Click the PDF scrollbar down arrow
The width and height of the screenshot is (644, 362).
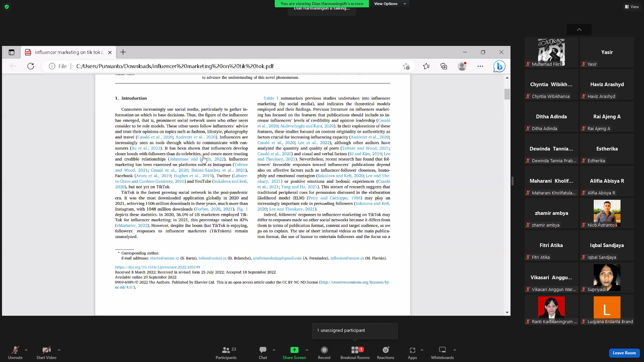pos(507,312)
